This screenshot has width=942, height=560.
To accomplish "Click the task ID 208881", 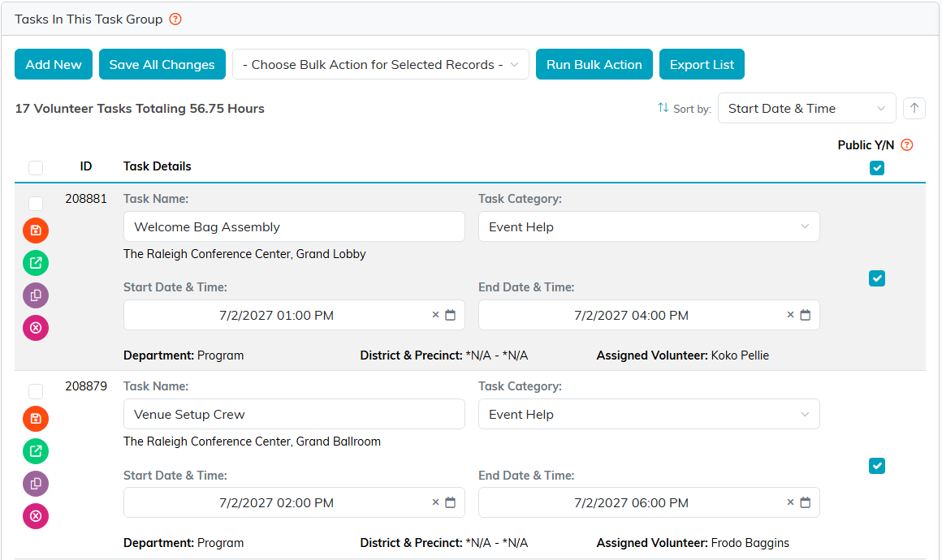I will (86, 199).
